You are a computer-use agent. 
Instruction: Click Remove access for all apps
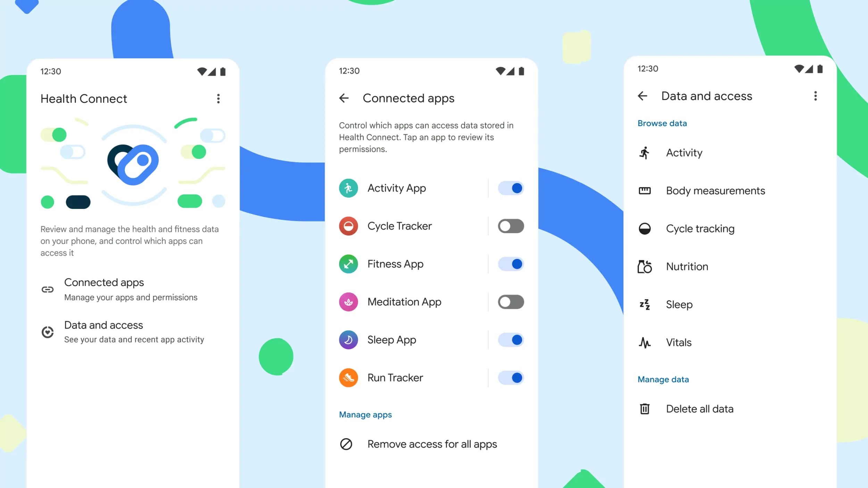point(432,443)
